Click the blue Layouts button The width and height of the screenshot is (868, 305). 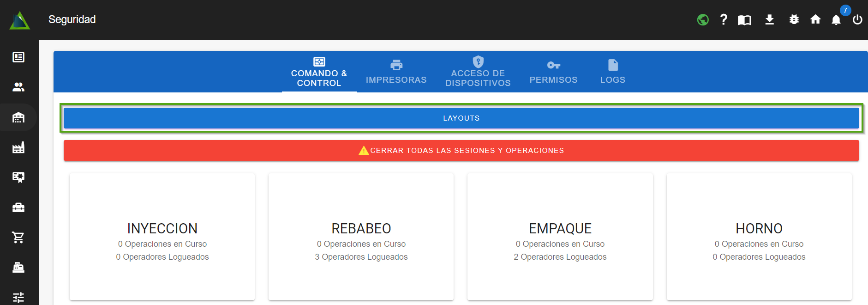click(x=461, y=118)
